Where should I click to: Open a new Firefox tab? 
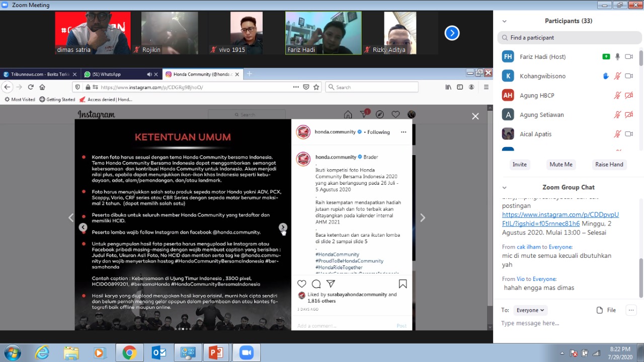pyautogui.click(x=249, y=74)
